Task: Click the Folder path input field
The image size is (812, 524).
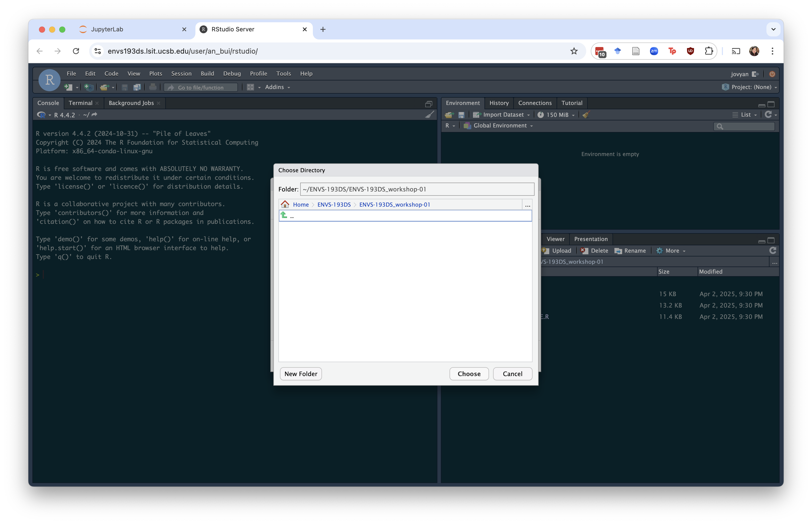Action: pyautogui.click(x=417, y=189)
